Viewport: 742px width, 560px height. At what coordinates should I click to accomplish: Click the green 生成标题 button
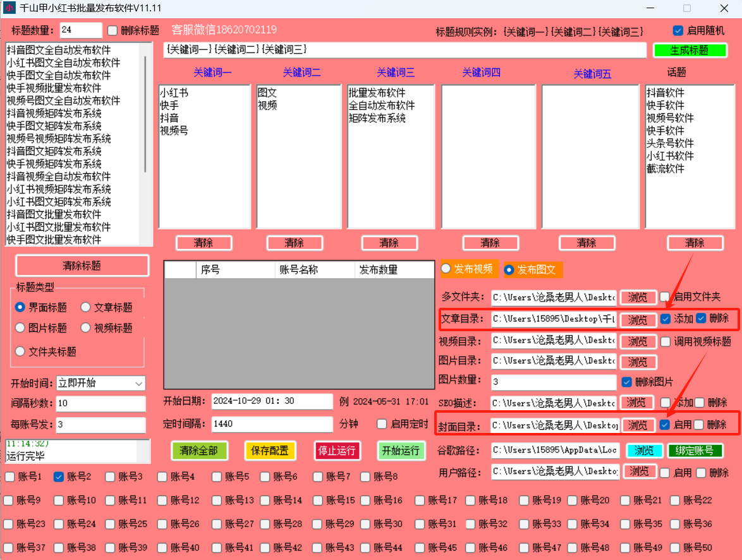pyautogui.click(x=690, y=50)
